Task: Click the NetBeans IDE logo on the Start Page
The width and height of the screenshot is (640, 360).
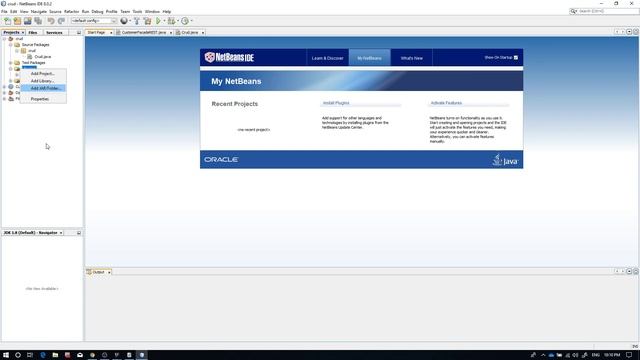Action: pyautogui.click(x=229, y=57)
